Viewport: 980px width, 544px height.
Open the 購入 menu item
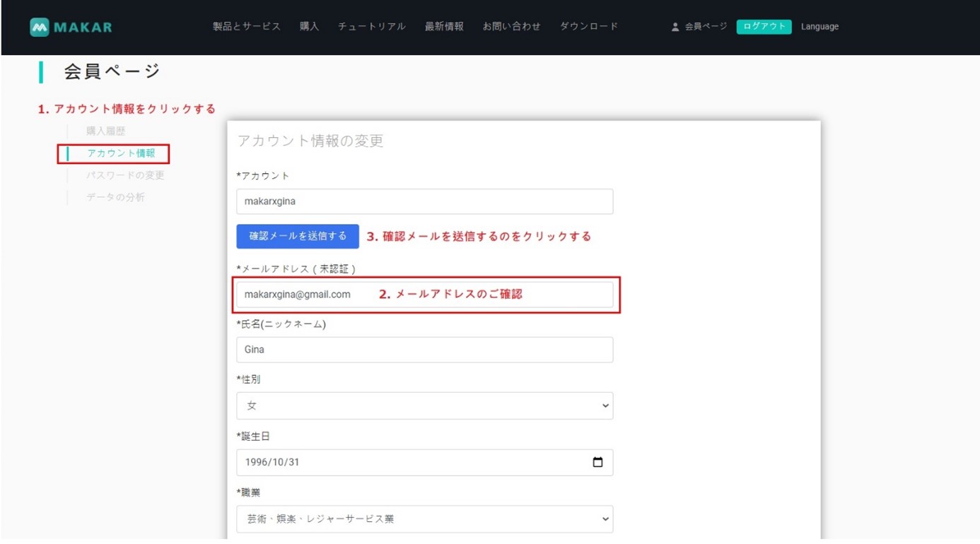point(309,26)
